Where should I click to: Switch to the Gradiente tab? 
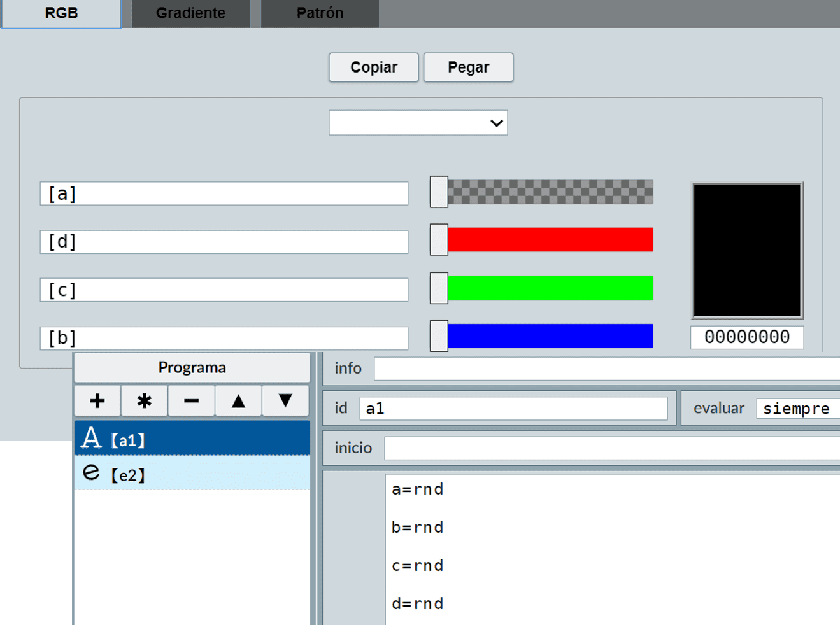point(190,13)
